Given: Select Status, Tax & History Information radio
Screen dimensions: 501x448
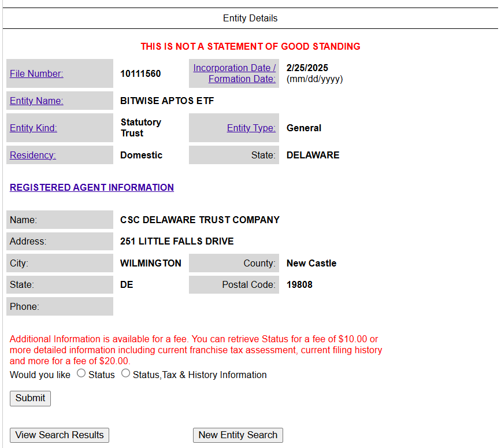Looking at the screenshot, I should click(125, 373).
